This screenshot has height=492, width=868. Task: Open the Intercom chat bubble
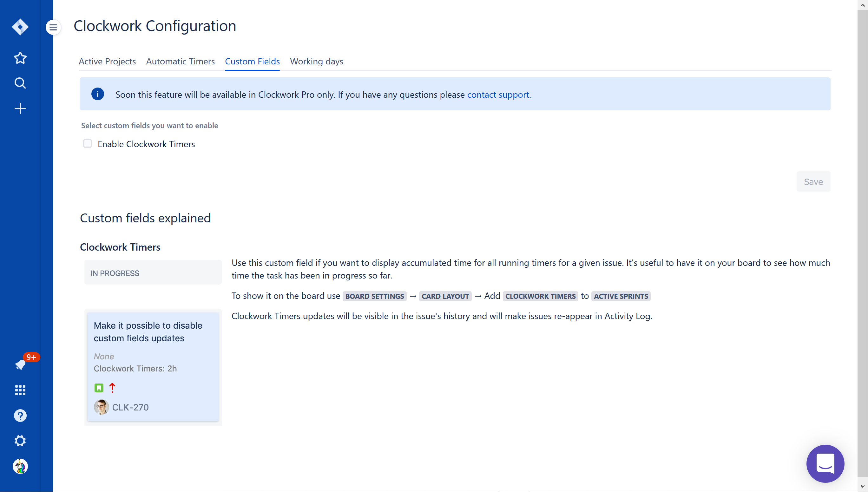[x=825, y=464]
